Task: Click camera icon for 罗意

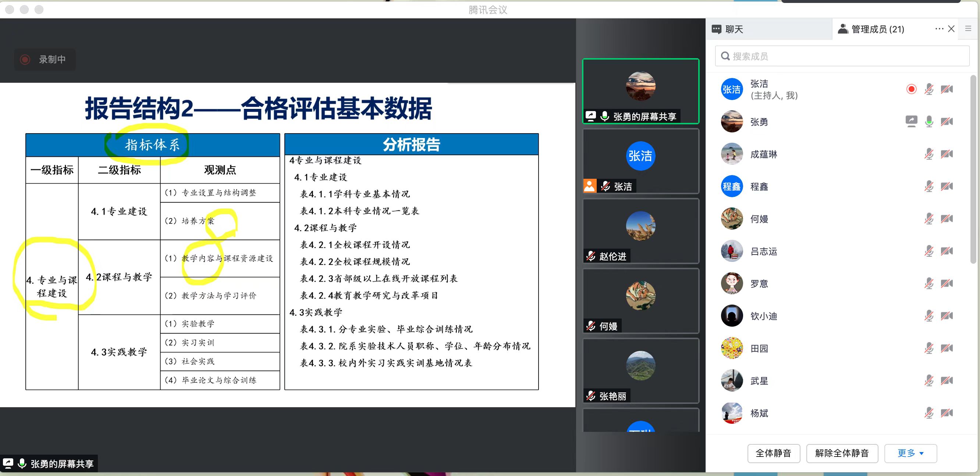Action: coord(947,284)
